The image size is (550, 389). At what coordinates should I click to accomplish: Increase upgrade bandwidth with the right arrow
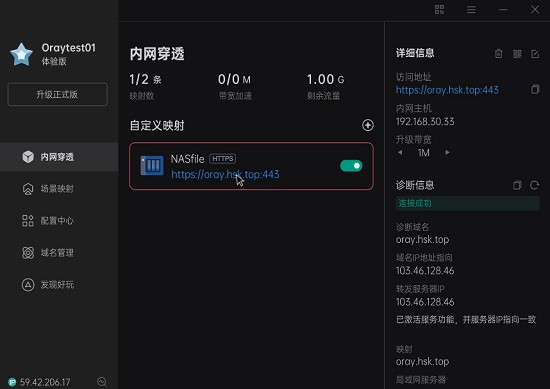[x=447, y=153]
